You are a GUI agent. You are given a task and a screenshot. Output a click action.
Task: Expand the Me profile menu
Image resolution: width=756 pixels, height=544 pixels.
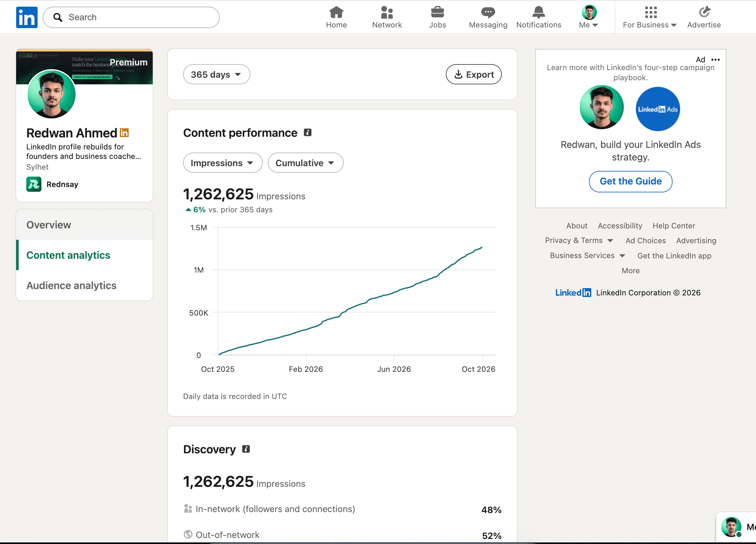(589, 17)
